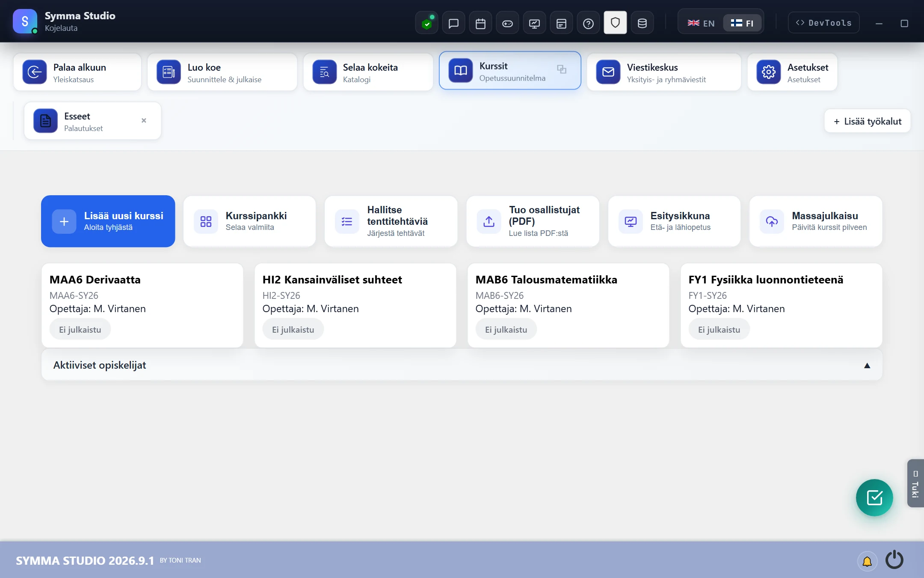The height and width of the screenshot is (578, 924).
Task: Open Esitysikkuna
Action: [x=674, y=221]
